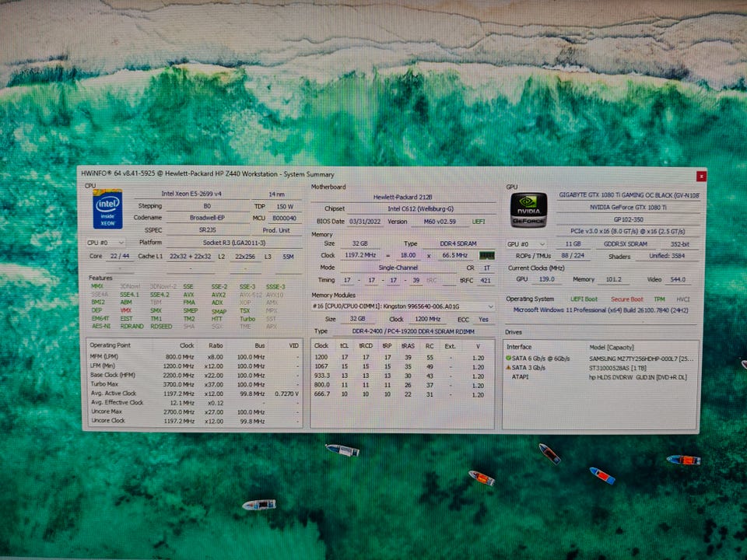
Task: Click the BIOS Version M60 v02.59 value
Action: coord(439,222)
